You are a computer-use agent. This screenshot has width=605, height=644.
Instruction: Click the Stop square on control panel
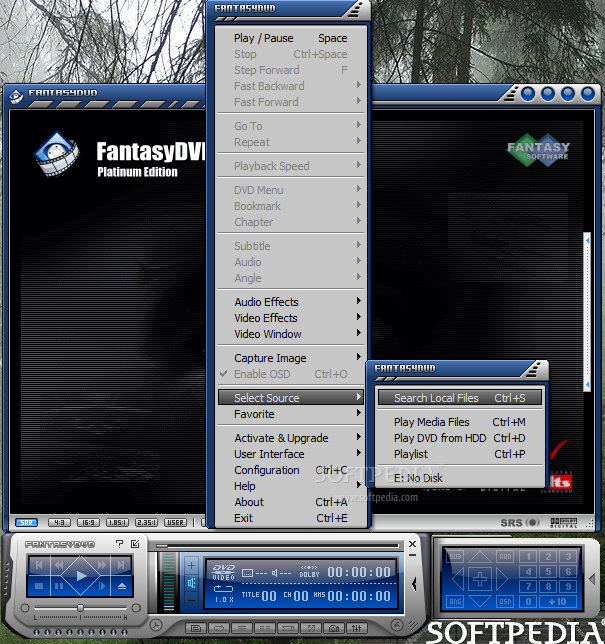pyautogui.click(x=39, y=586)
